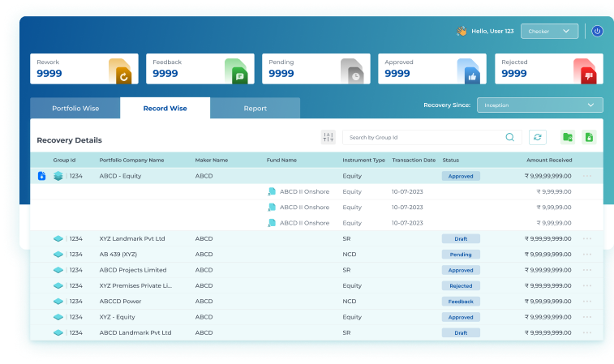Click the Approved summary card
The image size is (614, 364).
coord(432,69)
